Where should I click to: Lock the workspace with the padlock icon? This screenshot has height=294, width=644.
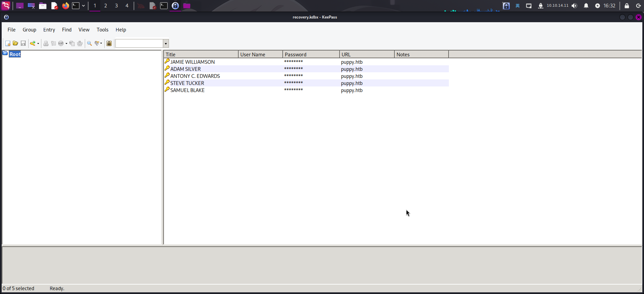tap(109, 43)
